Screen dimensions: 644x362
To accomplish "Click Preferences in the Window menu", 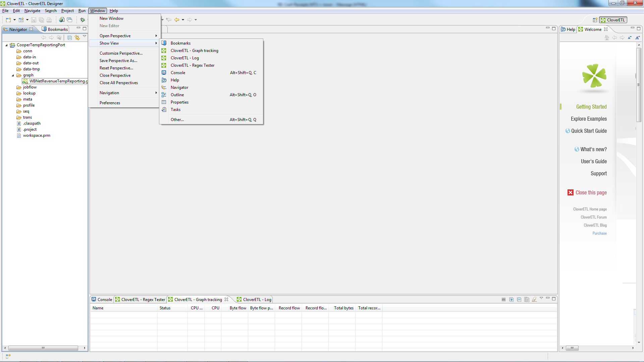I will pos(124,103).
